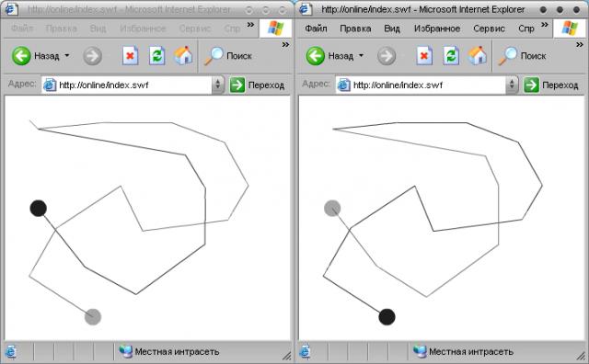Stop page loading in left window
The height and width of the screenshot is (364, 589).
click(x=130, y=56)
